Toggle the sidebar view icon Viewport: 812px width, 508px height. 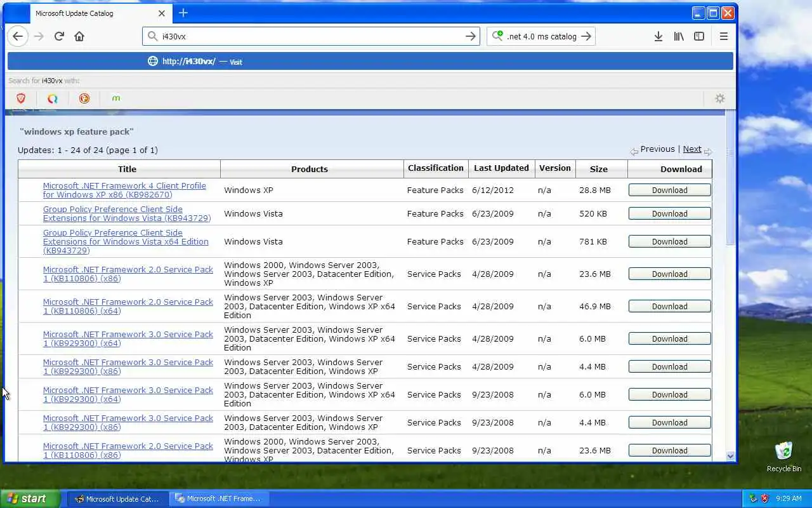pos(699,36)
